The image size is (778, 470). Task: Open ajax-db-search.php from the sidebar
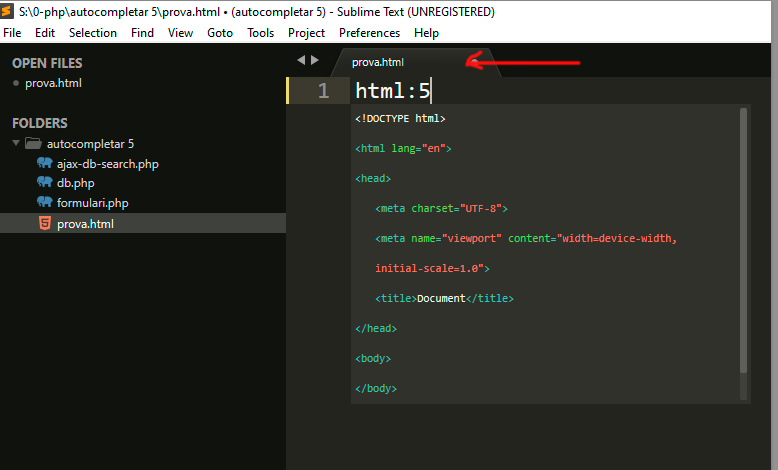click(107, 163)
